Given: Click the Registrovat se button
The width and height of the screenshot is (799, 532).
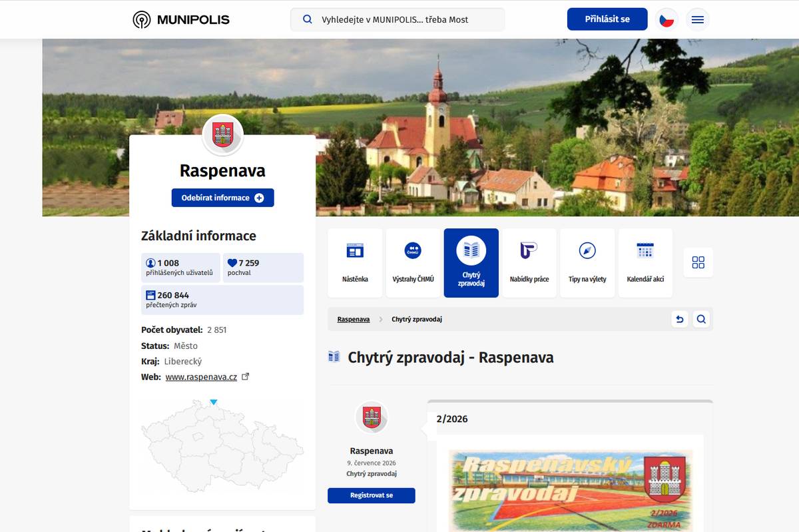Looking at the screenshot, I should click(372, 495).
